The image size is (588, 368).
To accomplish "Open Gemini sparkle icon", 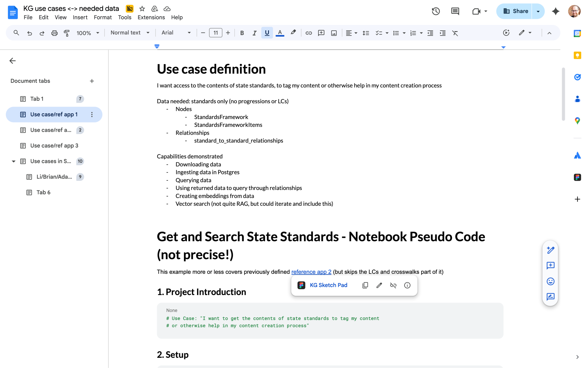I will [555, 11].
